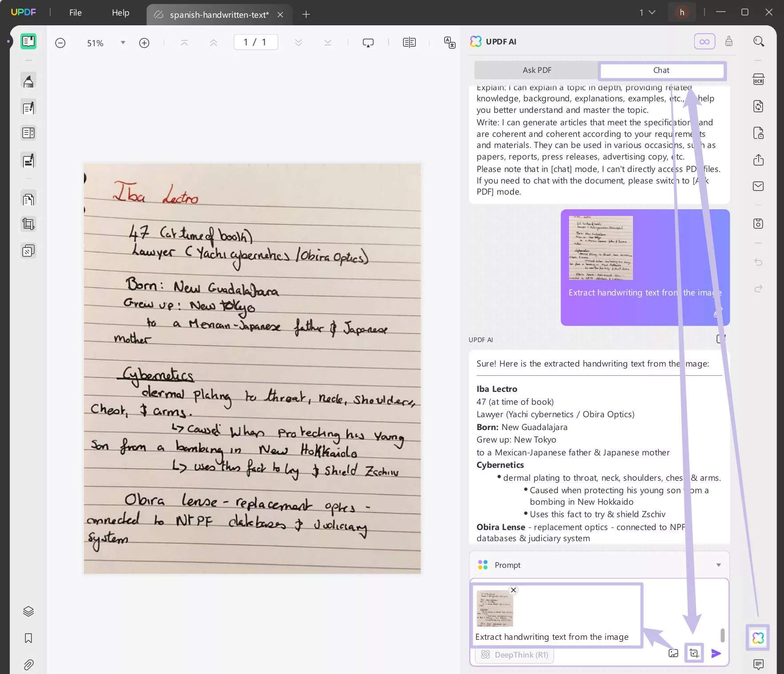Click the attached image thumbnail in prompt box
The width and height of the screenshot is (784, 674).
[x=495, y=609]
